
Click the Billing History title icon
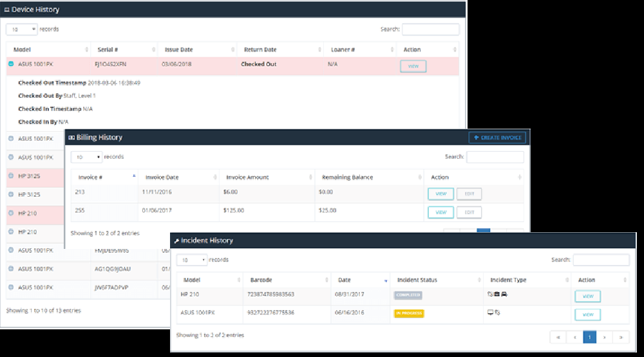tap(71, 138)
